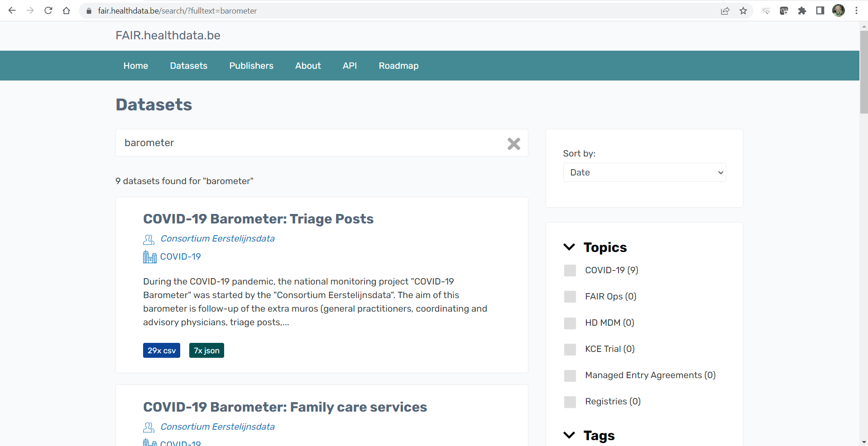Viewport: 868px width, 446px height.
Task: Open the browser extensions puzzle icon
Action: coord(802,10)
